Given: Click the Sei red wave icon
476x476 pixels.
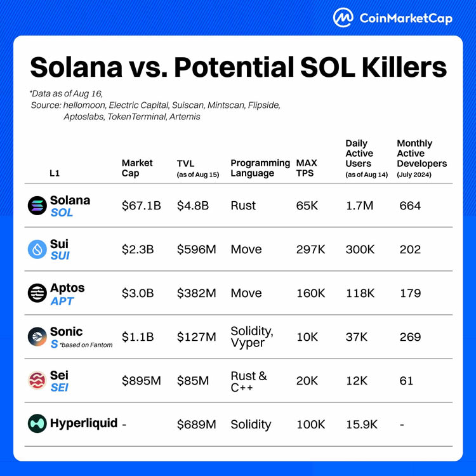Looking at the screenshot, I should coord(37,380).
